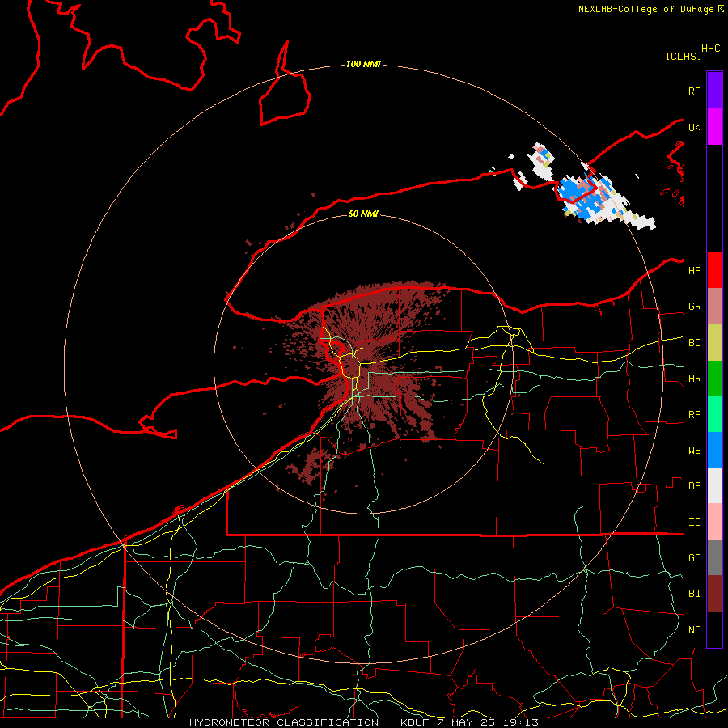
Task: Click the GR legend color swatch
Action: [714, 307]
